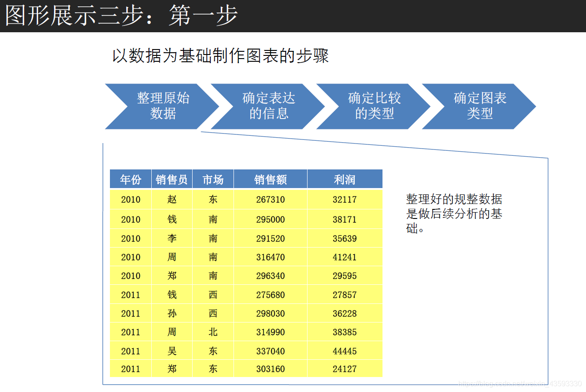Click the 市场 column header

213,179
